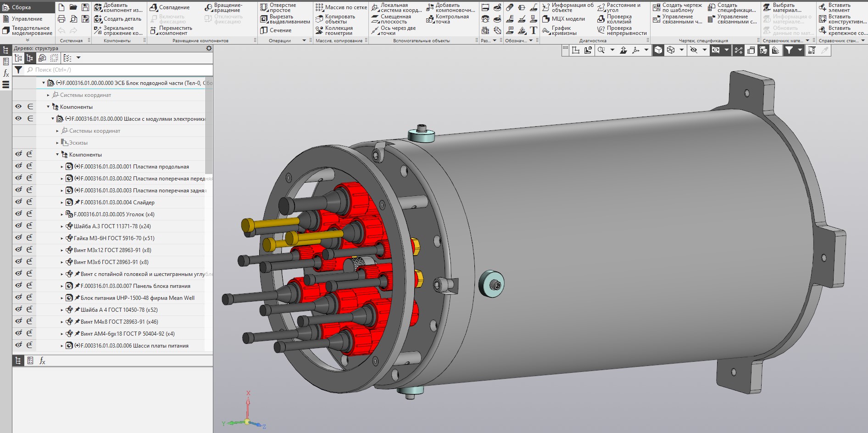Hide Гайка М3-6Н ГОСТ 5916-70 components
This screenshot has width=868, height=433.
tap(18, 238)
